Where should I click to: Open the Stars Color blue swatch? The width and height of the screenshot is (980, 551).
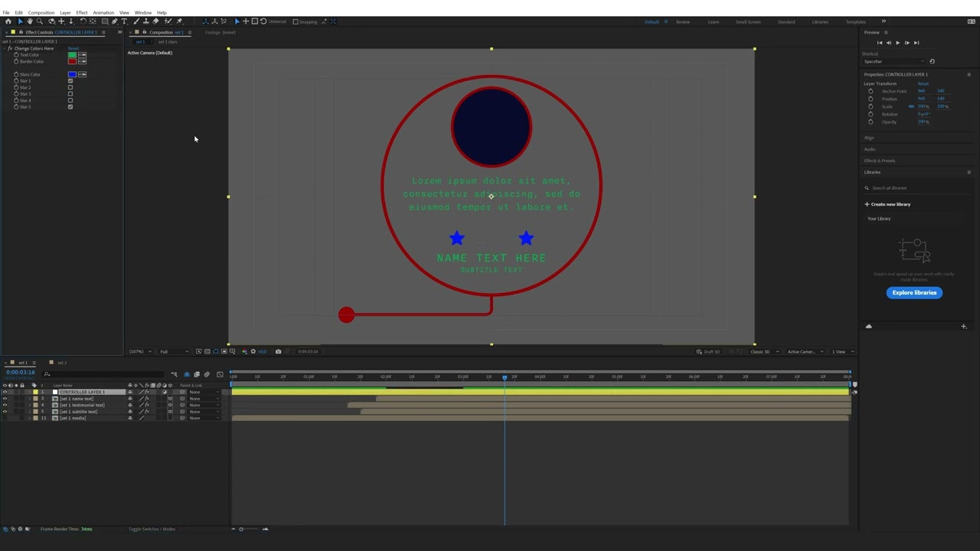(x=73, y=74)
